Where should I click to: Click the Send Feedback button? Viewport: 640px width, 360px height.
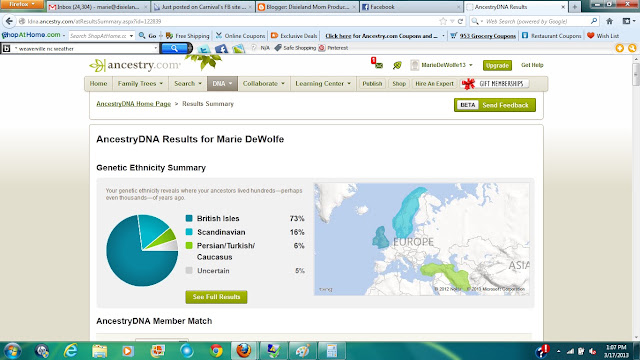(495, 105)
